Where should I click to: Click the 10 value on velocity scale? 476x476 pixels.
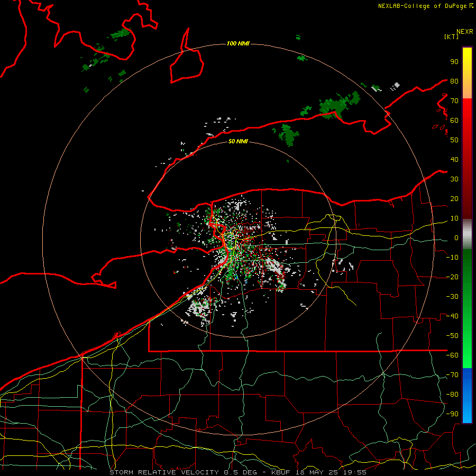[454, 218]
